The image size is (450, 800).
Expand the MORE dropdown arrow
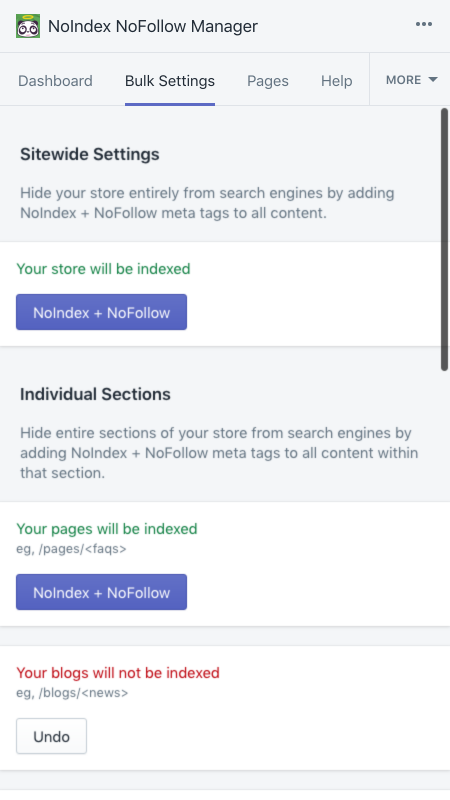(x=433, y=80)
